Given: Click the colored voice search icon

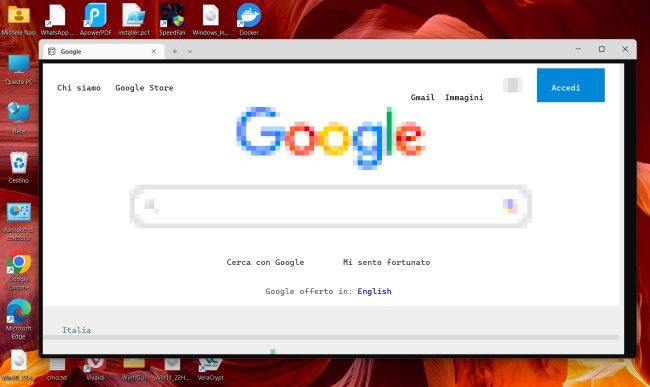Looking at the screenshot, I should (510, 206).
